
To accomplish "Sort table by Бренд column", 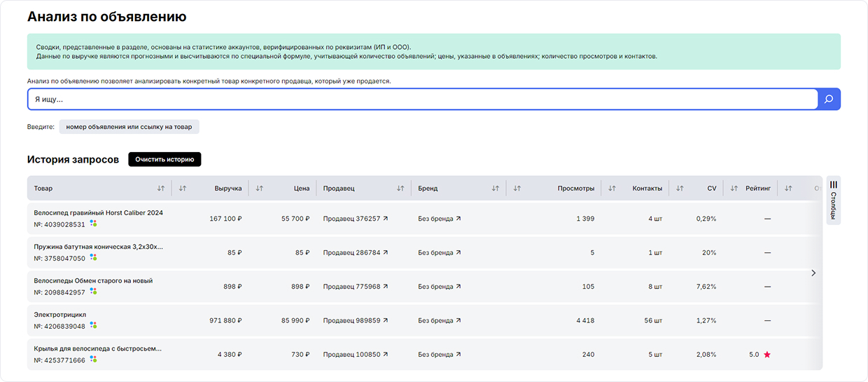I will coord(496,189).
